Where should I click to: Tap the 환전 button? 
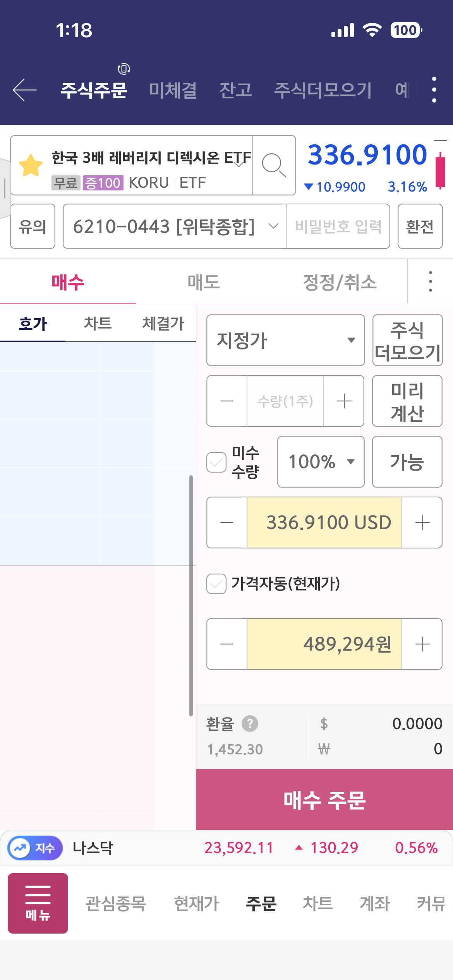coord(420,226)
